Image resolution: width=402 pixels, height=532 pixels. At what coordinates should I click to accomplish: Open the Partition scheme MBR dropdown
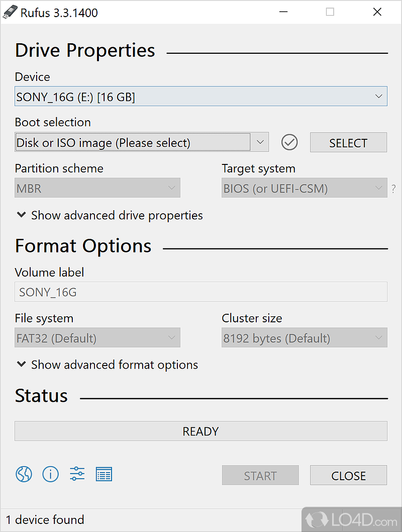[97, 188]
